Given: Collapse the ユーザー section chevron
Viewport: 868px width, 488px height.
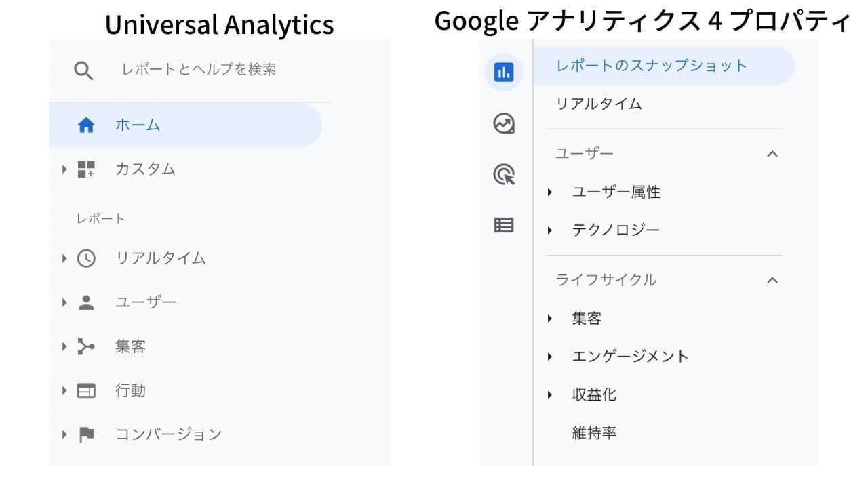Looking at the screenshot, I should coord(772,154).
